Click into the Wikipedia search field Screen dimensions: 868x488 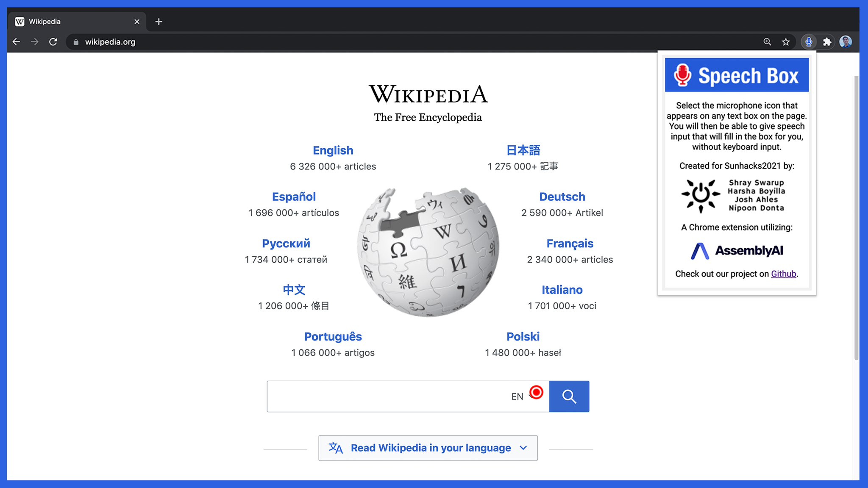point(381,396)
